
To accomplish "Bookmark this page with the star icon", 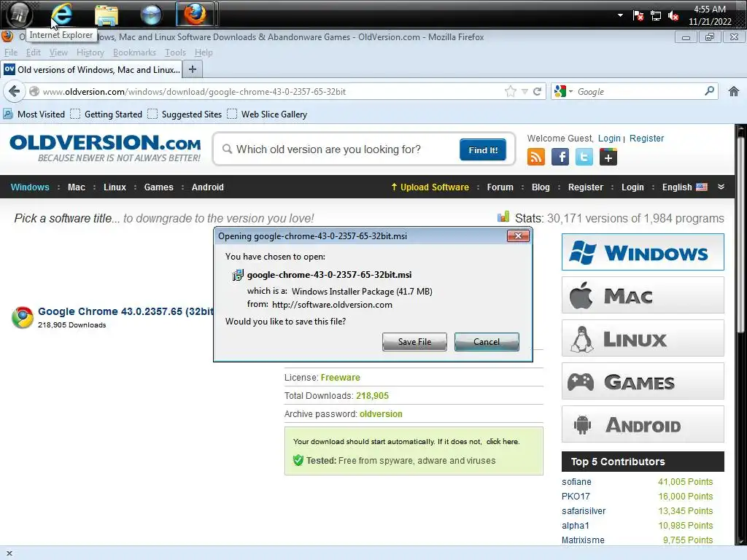I will tap(510, 91).
